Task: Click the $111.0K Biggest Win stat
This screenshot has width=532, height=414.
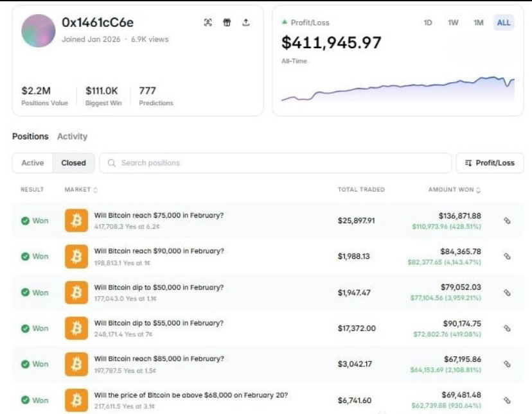Action: tap(103, 96)
